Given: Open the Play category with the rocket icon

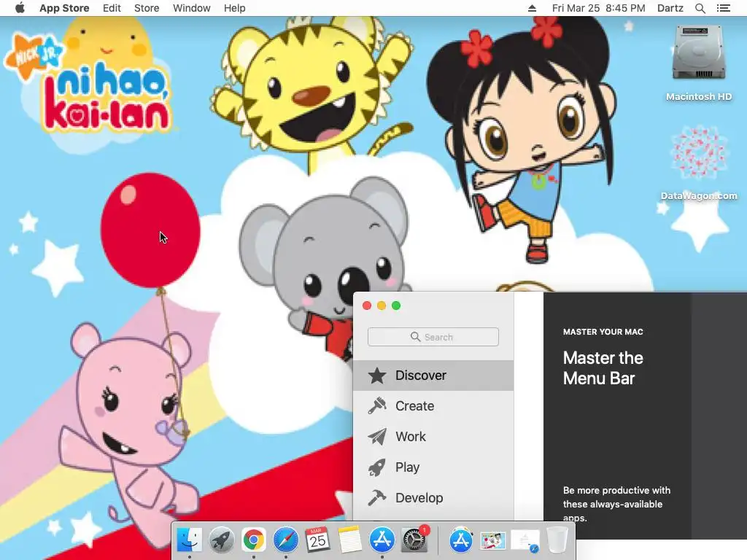Looking at the screenshot, I should [433, 467].
